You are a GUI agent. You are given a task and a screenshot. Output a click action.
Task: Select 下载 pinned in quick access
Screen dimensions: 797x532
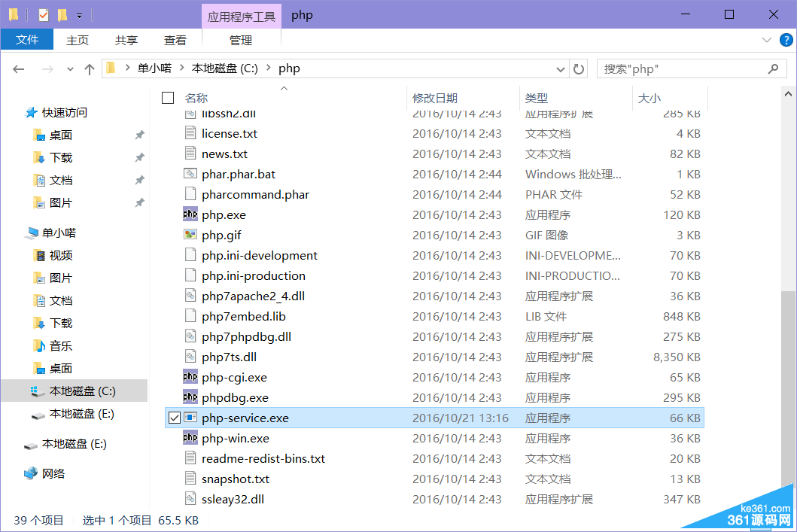point(61,157)
